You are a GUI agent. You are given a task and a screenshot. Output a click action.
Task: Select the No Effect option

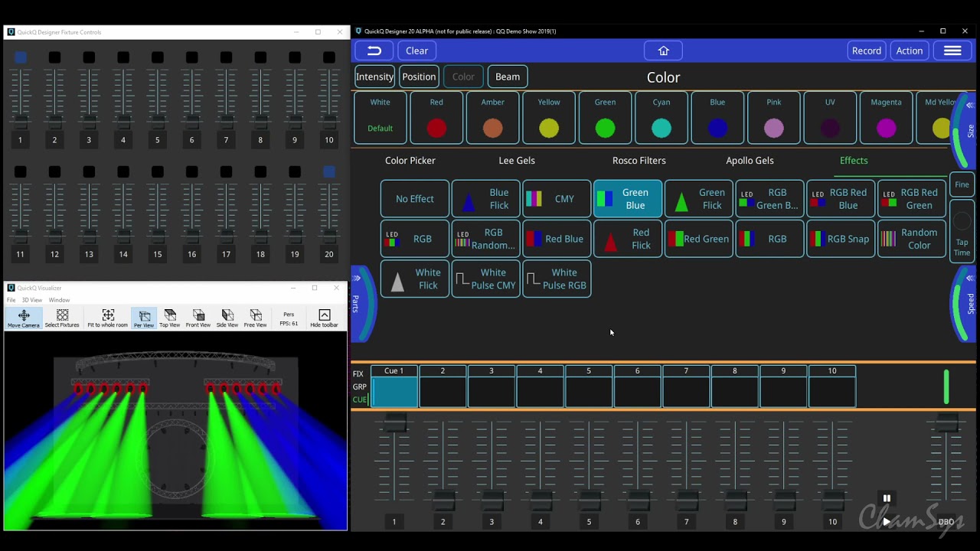click(x=414, y=199)
